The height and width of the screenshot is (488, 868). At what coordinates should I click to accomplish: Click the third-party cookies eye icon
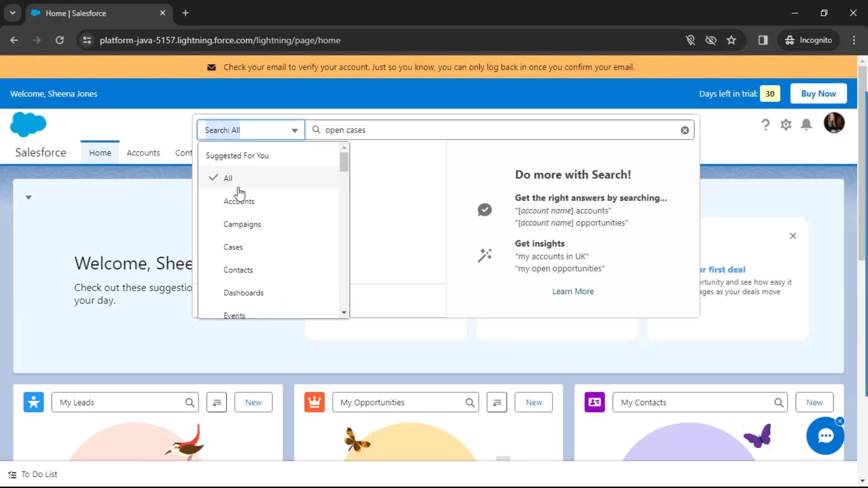coord(711,40)
